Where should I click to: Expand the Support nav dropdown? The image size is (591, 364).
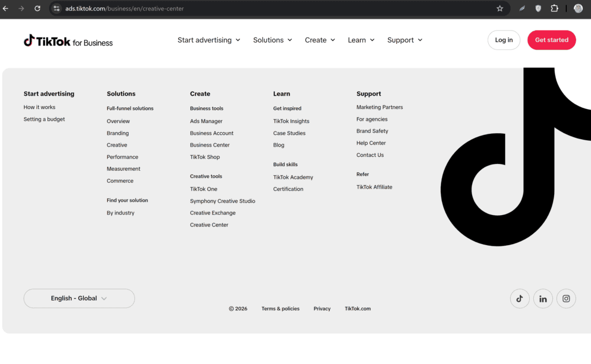point(405,40)
